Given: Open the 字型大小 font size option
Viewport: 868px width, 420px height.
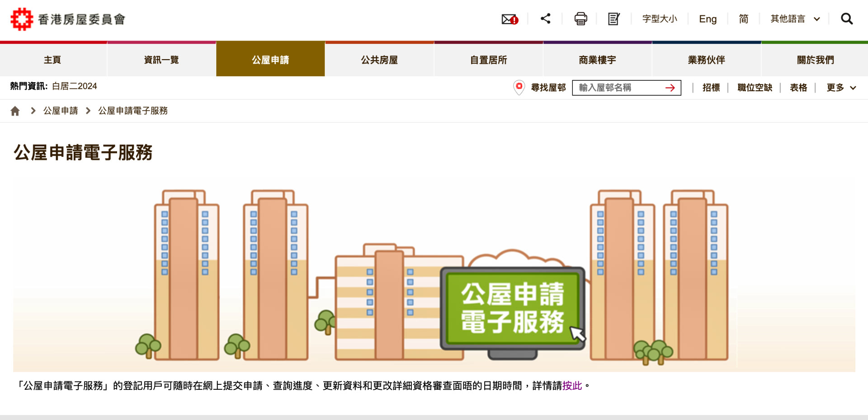Looking at the screenshot, I should pyautogui.click(x=660, y=19).
